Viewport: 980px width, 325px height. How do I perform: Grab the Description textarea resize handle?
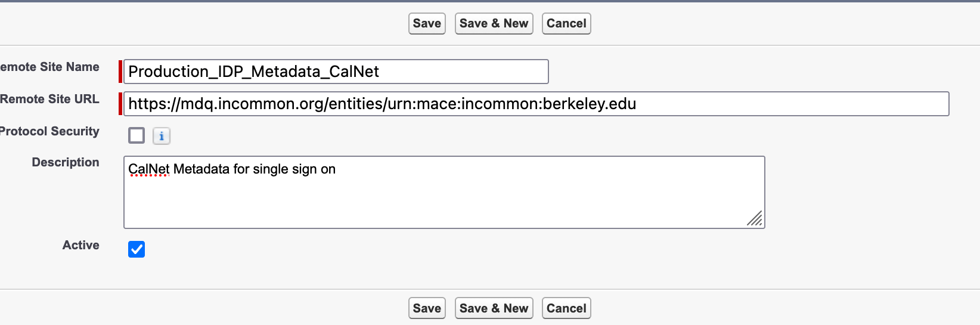click(x=755, y=219)
